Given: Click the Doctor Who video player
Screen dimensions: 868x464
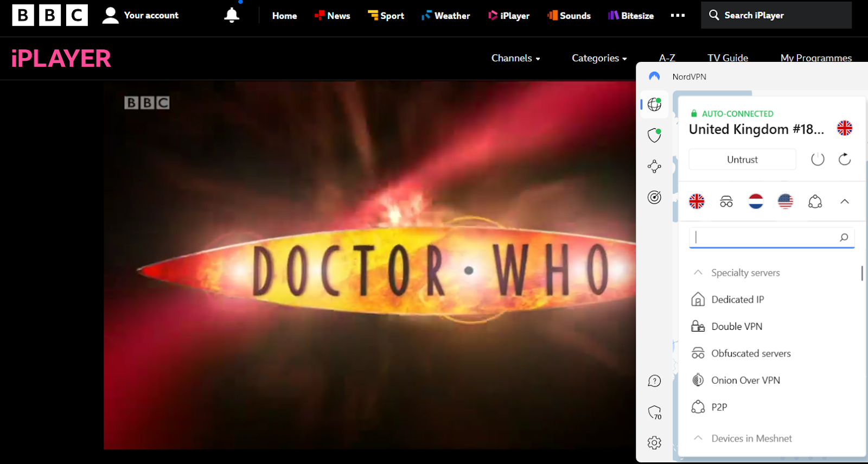Looking at the screenshot, I should click(x=370, y=265).
